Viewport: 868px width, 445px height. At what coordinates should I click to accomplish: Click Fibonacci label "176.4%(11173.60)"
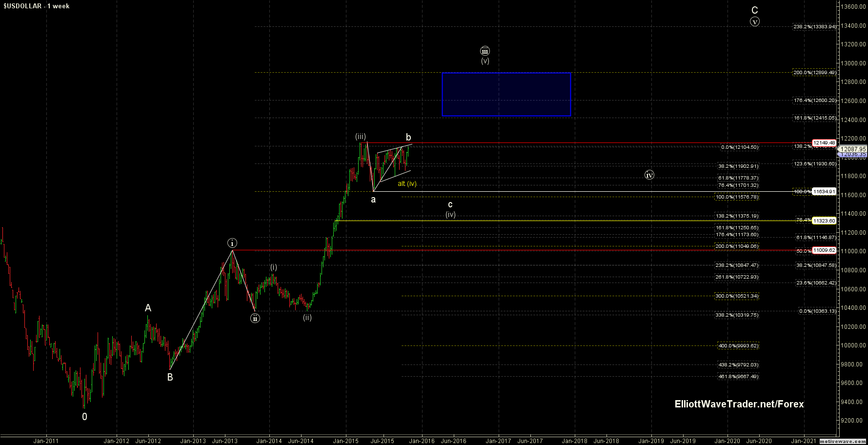(x=737, y=235)
